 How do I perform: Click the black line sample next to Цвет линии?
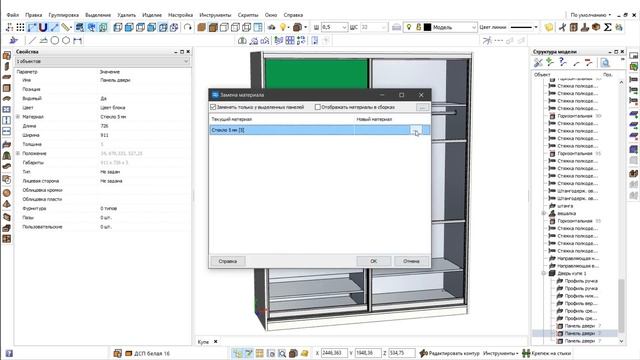click(521, 27)
